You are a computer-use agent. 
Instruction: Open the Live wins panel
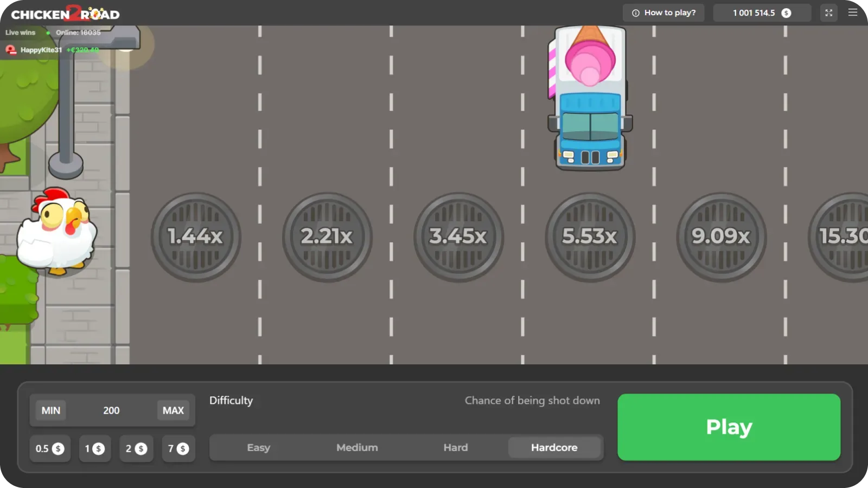click(x=20, y=33)
